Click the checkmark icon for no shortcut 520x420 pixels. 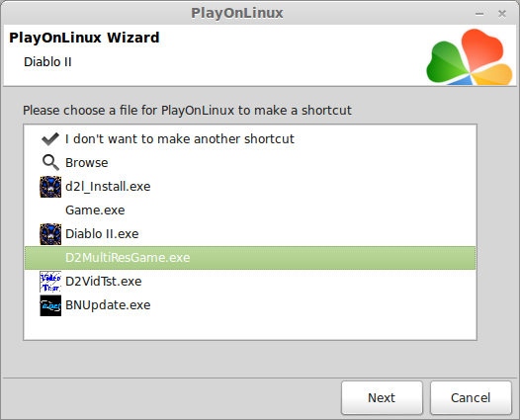tap(50, 139)
